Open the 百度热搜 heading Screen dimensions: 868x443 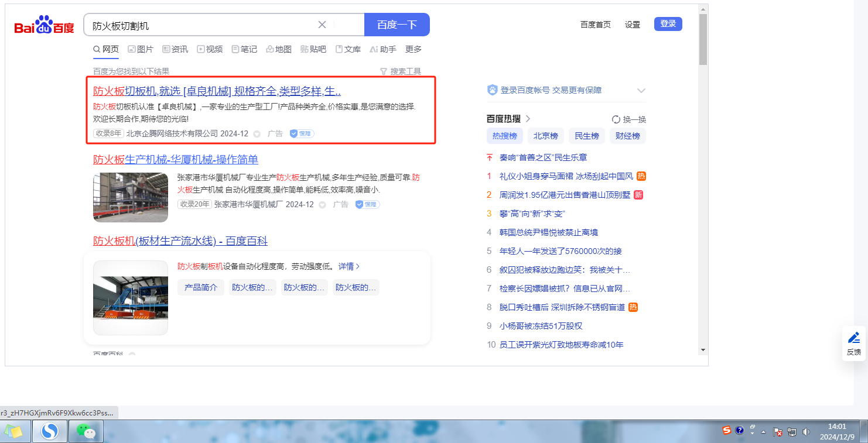(504, 119)
